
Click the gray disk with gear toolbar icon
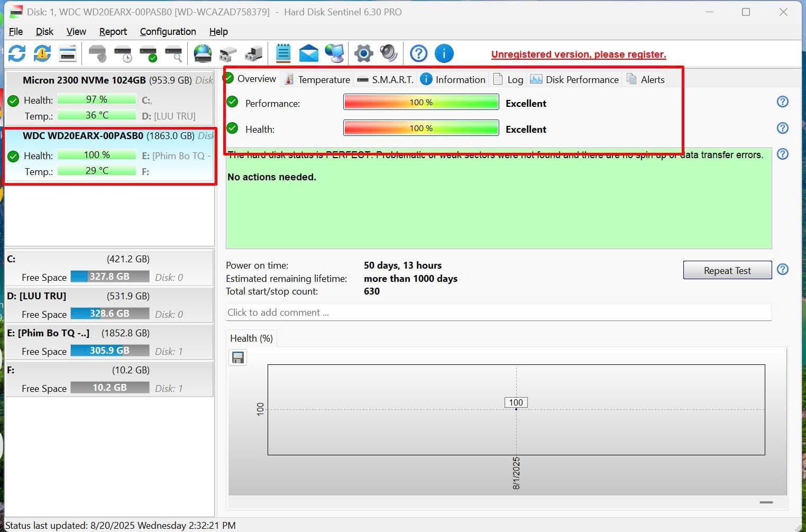[97, 53]
